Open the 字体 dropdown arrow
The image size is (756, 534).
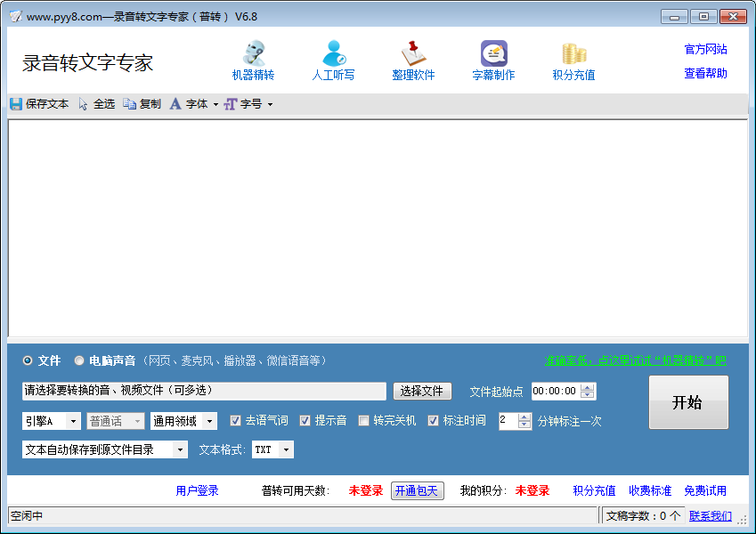(x=215, y=105)
